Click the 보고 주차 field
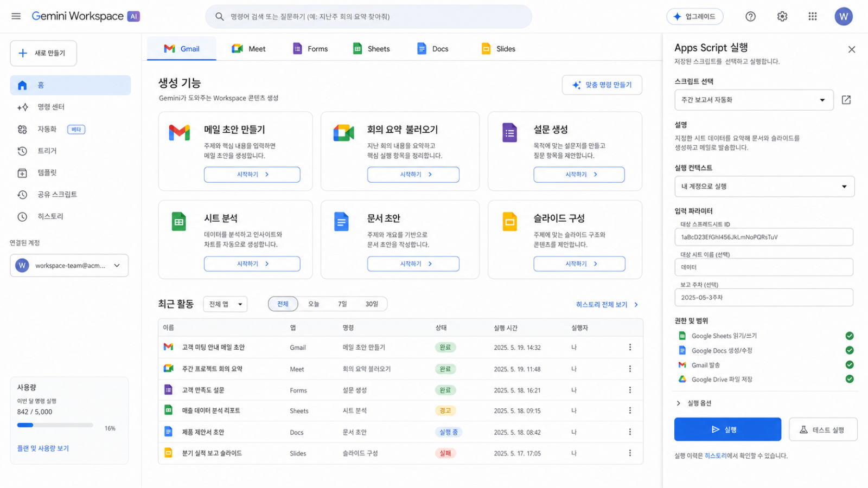Viewport: 868px width, 488px height. (764, 298)
